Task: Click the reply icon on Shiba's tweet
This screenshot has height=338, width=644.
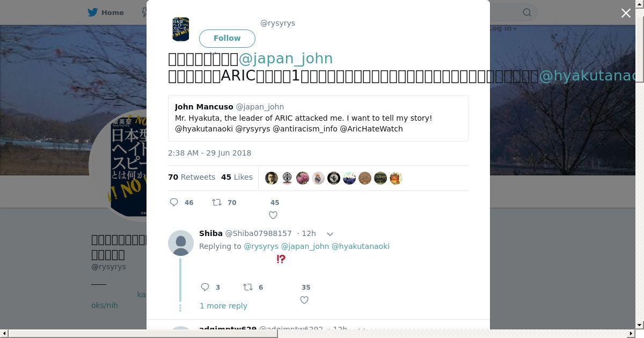Action: [205, 287]
